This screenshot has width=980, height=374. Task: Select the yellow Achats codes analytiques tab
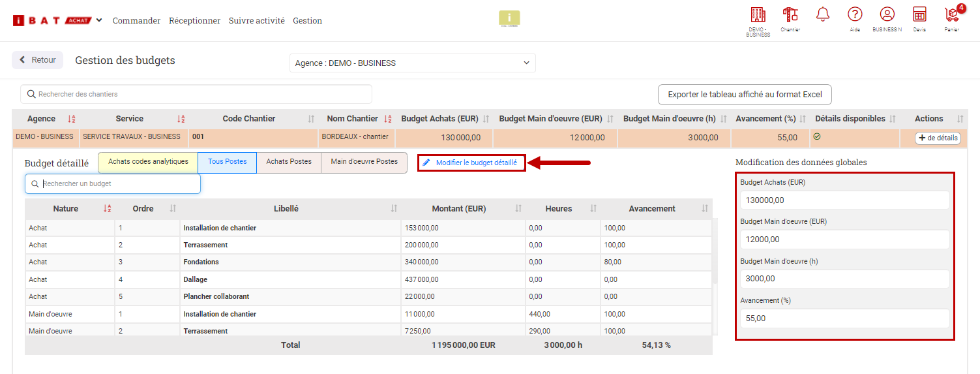pos(148,162)
